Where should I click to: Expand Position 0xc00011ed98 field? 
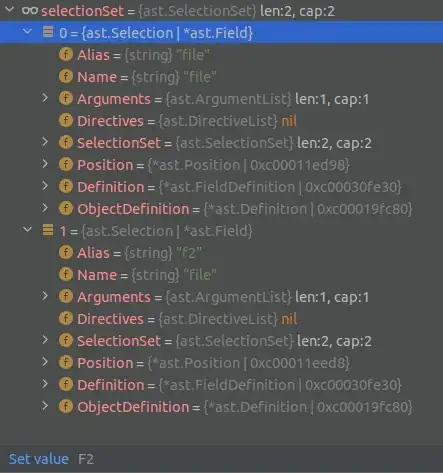click(x=45, y=164)
